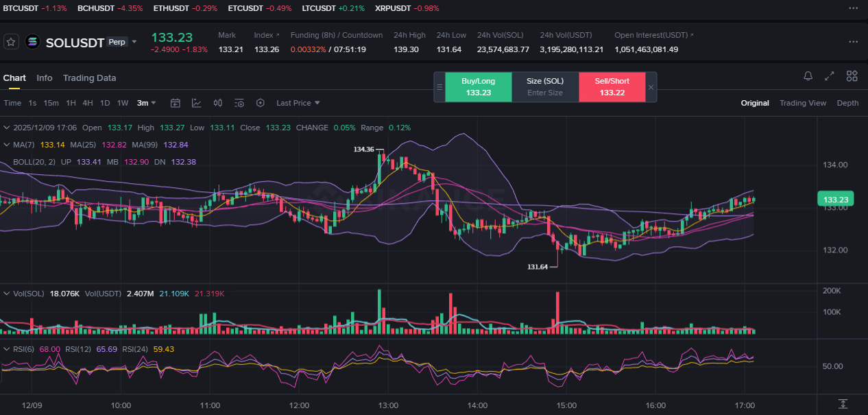The image size is (868, 415).
Task: Open Index price external link arrow
Action: 277,35
